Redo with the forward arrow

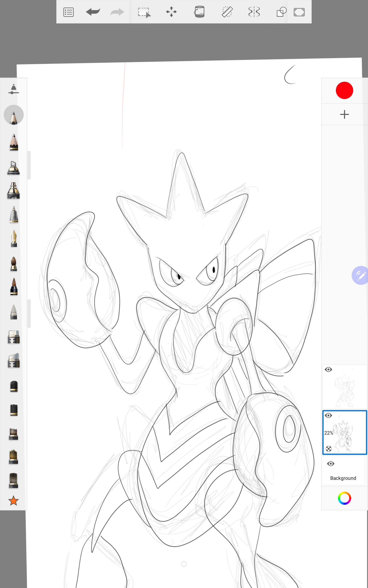click(x=117, y=12)
